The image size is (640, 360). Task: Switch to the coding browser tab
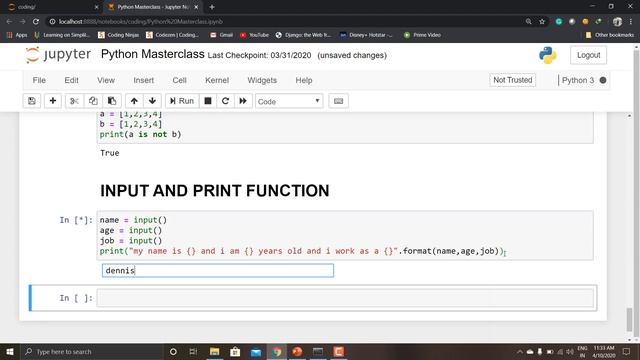(52, 7)
